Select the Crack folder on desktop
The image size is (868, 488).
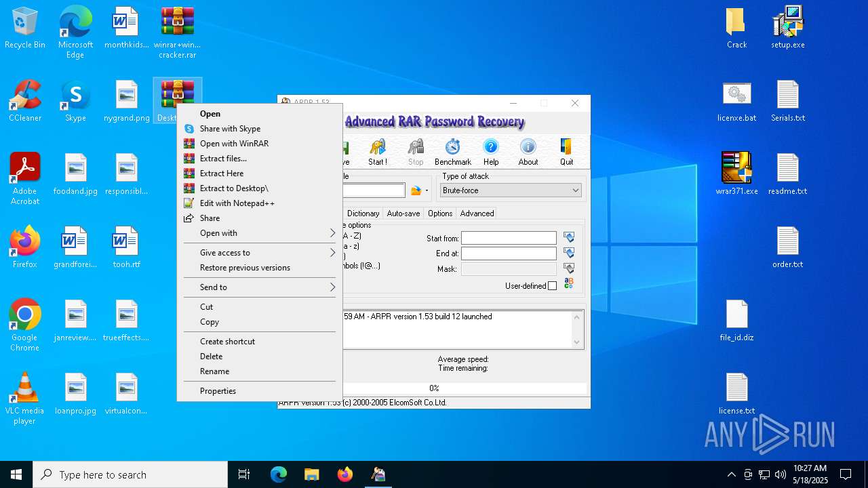pos(736,28)
